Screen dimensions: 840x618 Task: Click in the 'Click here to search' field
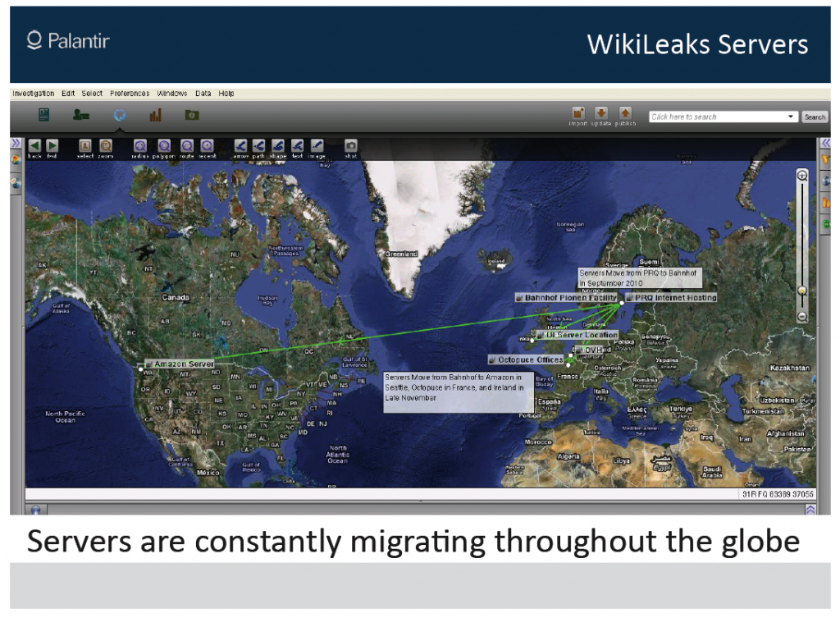[x=718, y=117]
